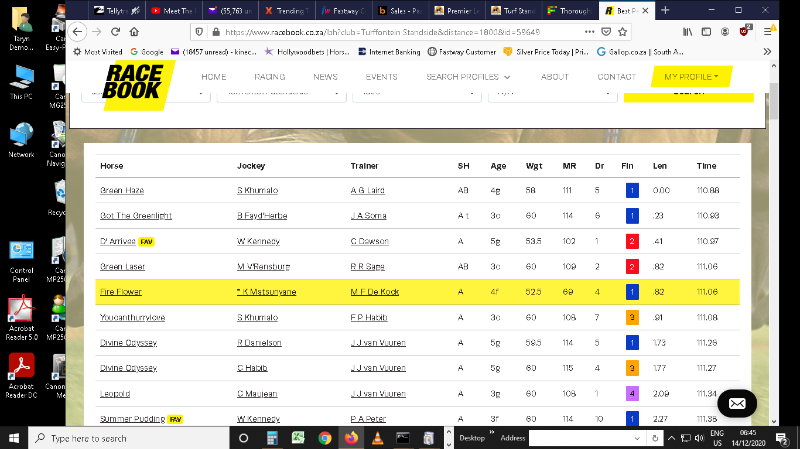
Task: Bookmark this page with the star icon
Action: [x=623, y=31]
